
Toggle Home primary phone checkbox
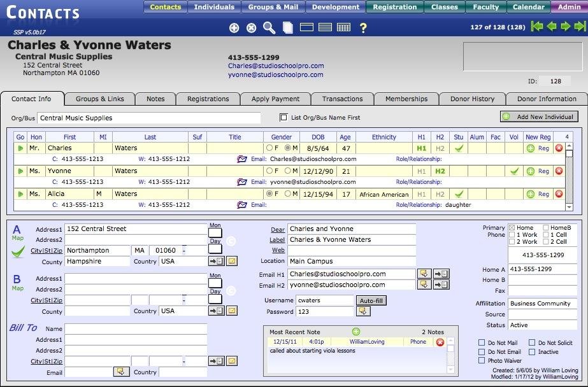512,227
